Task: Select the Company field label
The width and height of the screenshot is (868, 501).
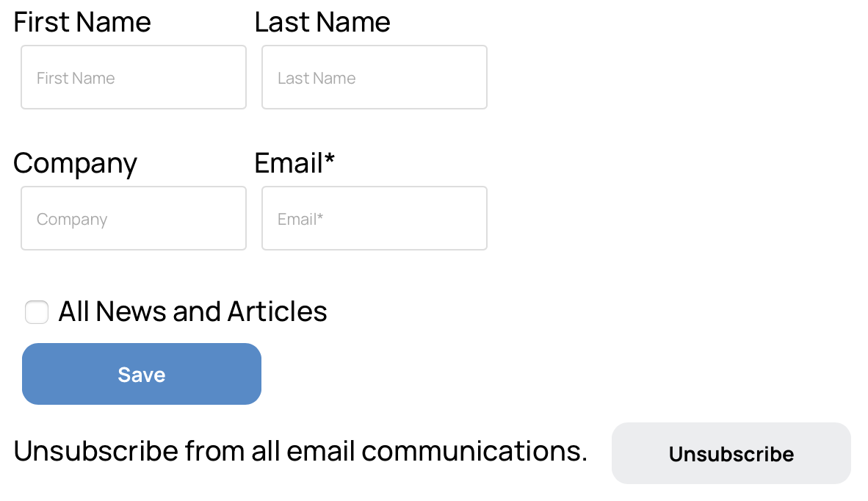Action: [x=75, y=163]
